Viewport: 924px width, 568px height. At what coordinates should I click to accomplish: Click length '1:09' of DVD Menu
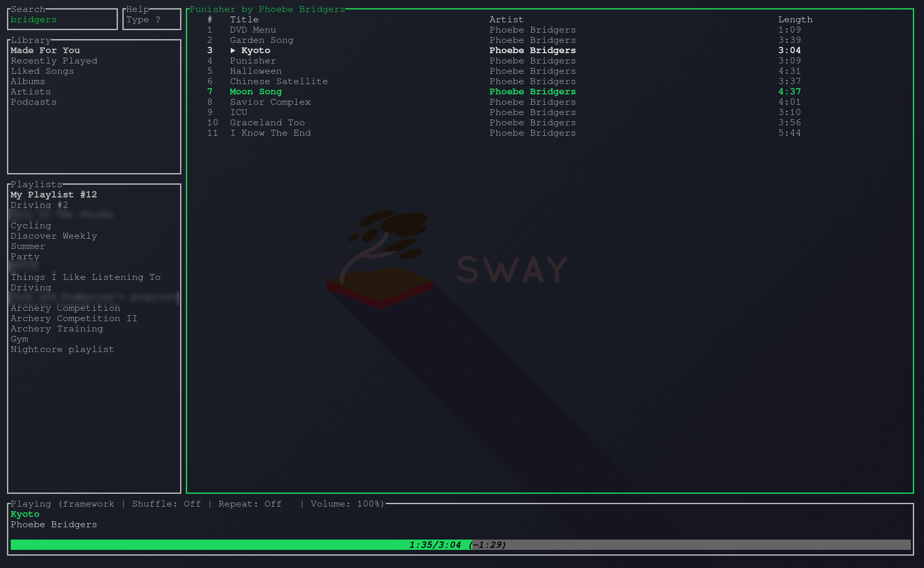point(790,30)
